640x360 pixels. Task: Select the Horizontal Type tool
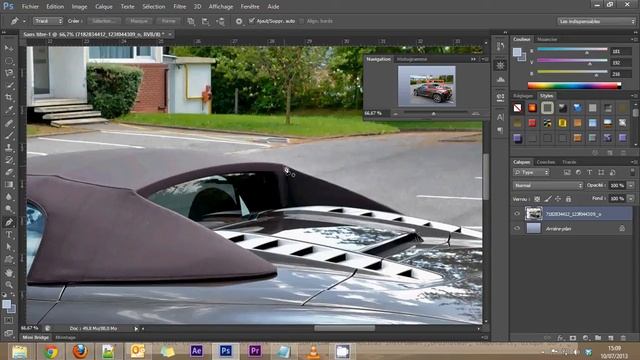pyautogui.click(x=9, y=235)
